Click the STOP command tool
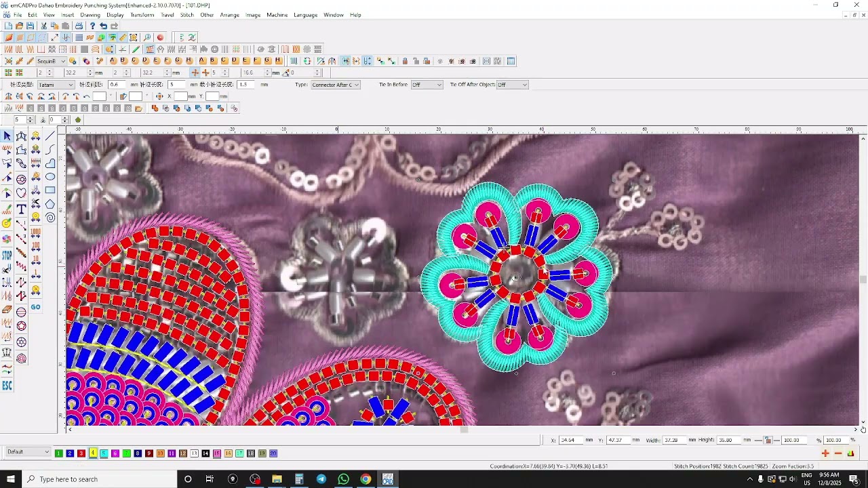Image resolution: width=868 pixels, height=488 pixels. (x=7, y=256)
